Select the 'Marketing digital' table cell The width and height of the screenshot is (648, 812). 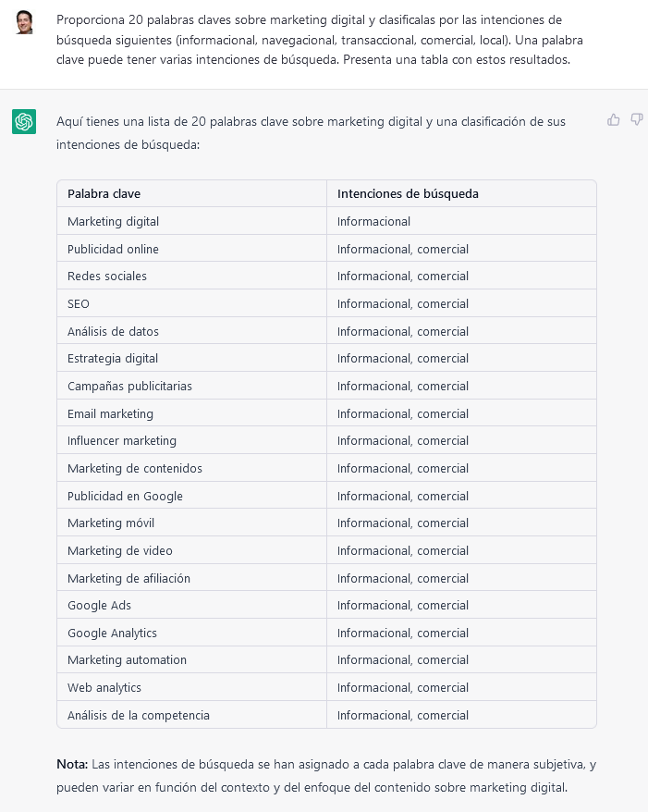pos(191,221)
